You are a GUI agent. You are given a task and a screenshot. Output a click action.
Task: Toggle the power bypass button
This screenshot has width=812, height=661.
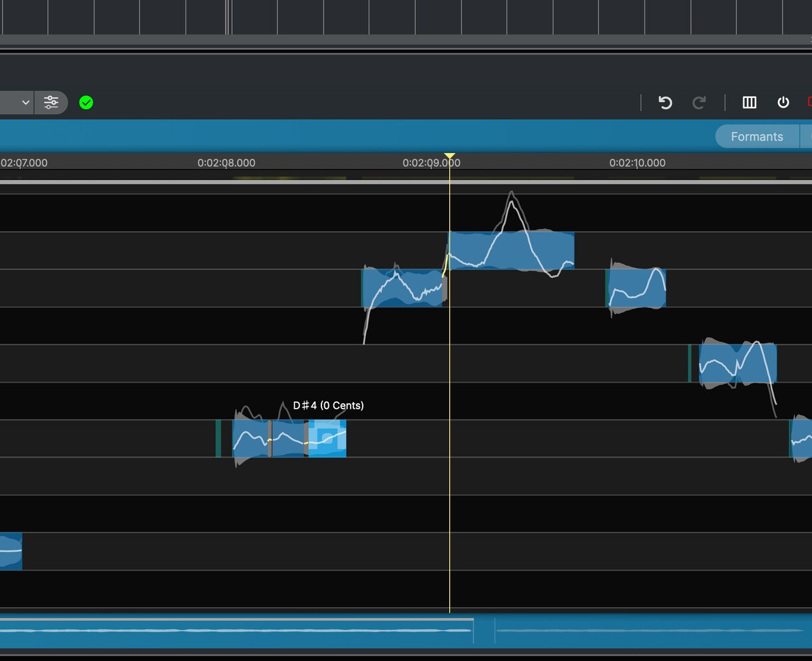[x=783, y=103]
